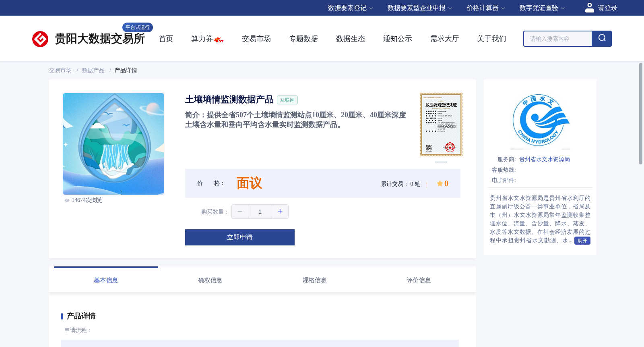Expand the provider description with 展开
Screen dimensions: 644x347
pos(582,241)
